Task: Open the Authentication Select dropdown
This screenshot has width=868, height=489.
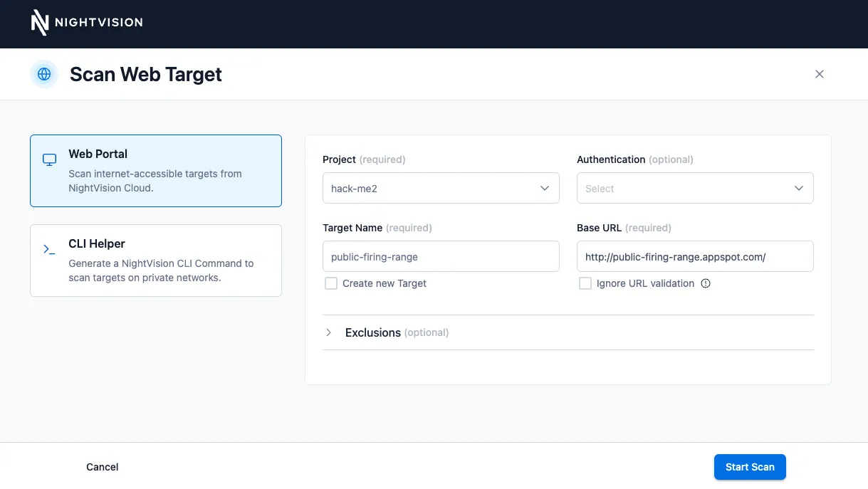Action: (x=695, y=188)
